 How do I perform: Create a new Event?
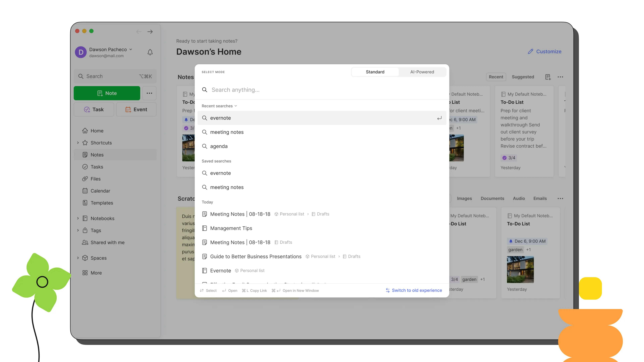coord(136,109)
